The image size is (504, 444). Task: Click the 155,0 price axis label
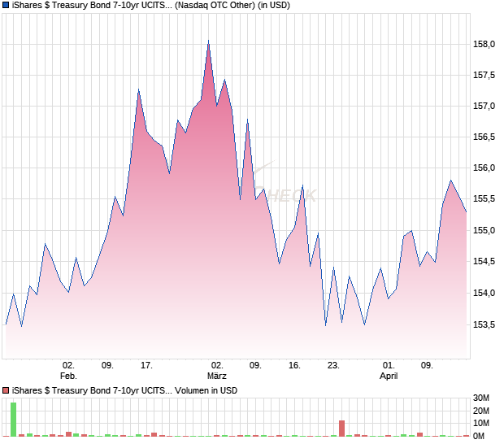pyautogui.click(x=484, y=231)
